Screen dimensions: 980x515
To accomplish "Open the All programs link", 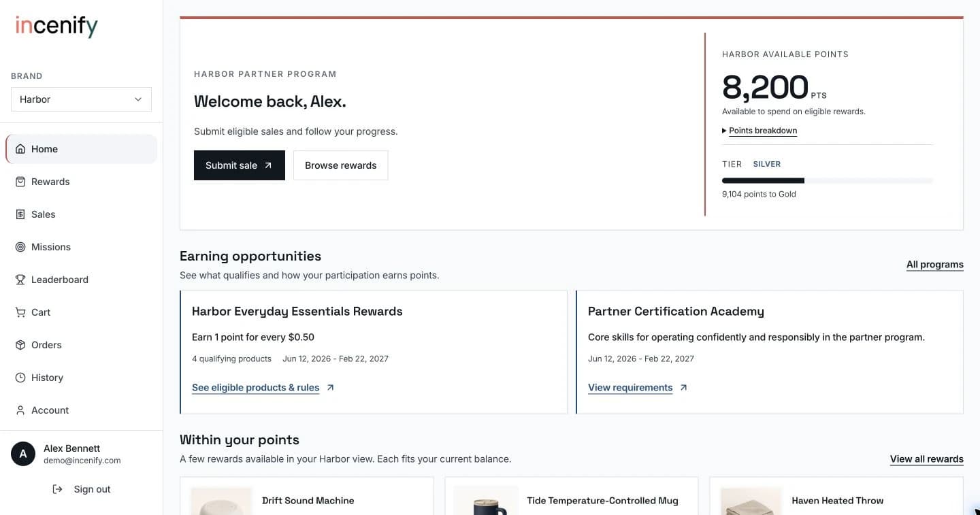I will click(934, 265).
